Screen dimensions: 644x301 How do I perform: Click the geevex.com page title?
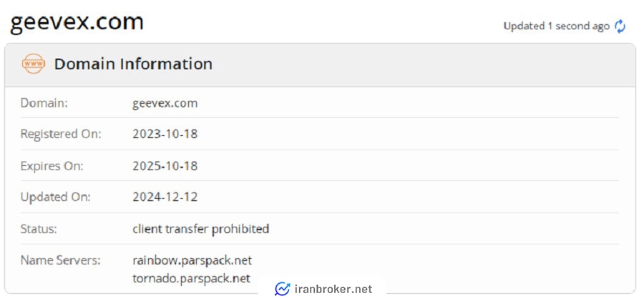pyautogui.click(x=77, y=22)
